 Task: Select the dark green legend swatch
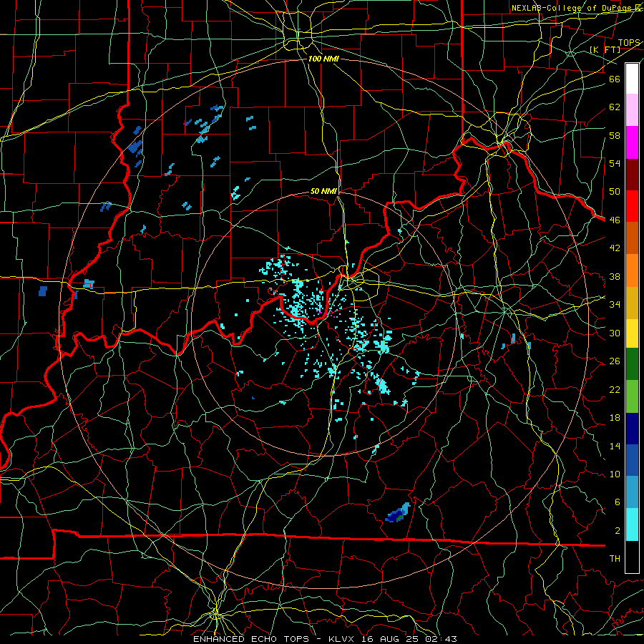click(632, 364)
